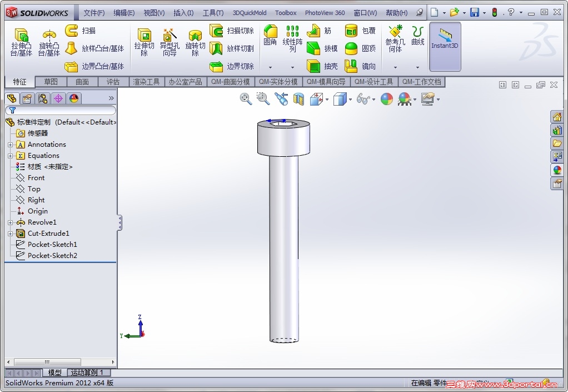
Task: Select Swept Cut (扫描切除)
Action: coord(232,31)
